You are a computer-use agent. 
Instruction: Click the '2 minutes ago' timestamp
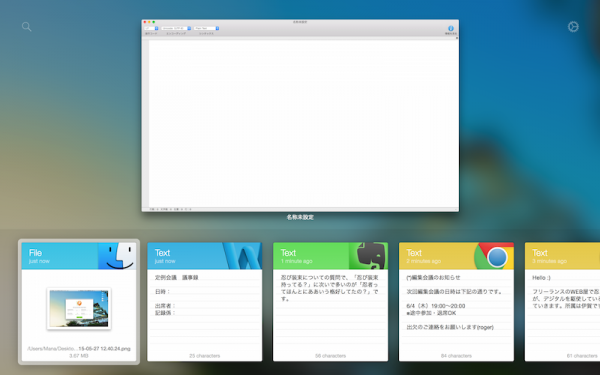[424, 261]
